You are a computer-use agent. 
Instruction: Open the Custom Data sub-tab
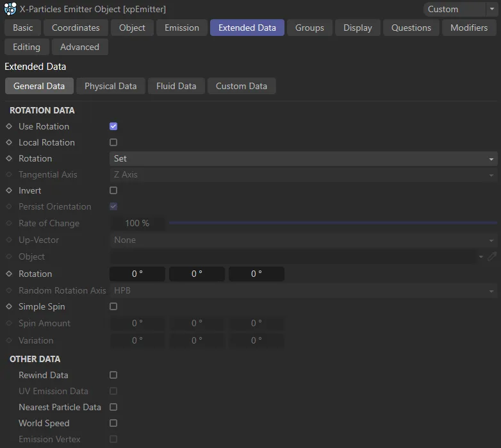tap(242, 86)
